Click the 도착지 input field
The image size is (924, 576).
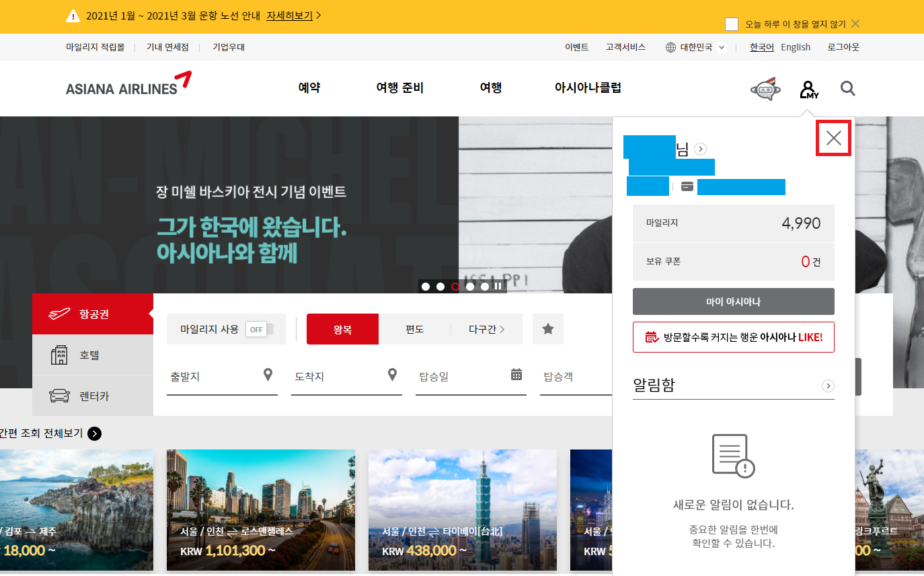pyautogui.click(x=346, y=376)
